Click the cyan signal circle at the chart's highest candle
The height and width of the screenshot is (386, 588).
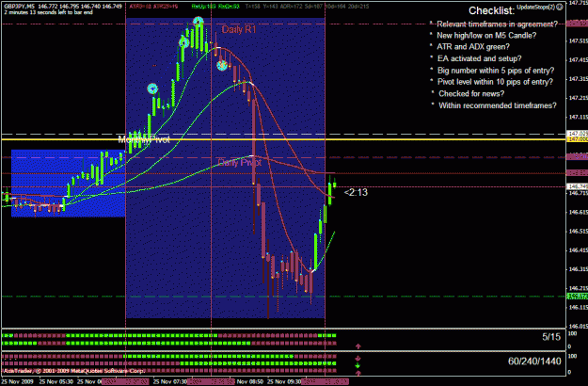tap(199, 22)
